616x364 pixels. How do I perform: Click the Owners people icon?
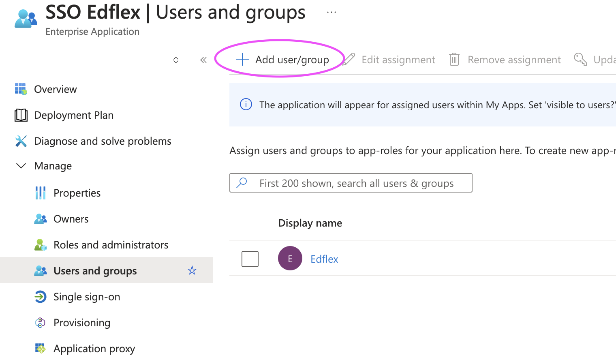pyautogui.click(x=40, y=219)
